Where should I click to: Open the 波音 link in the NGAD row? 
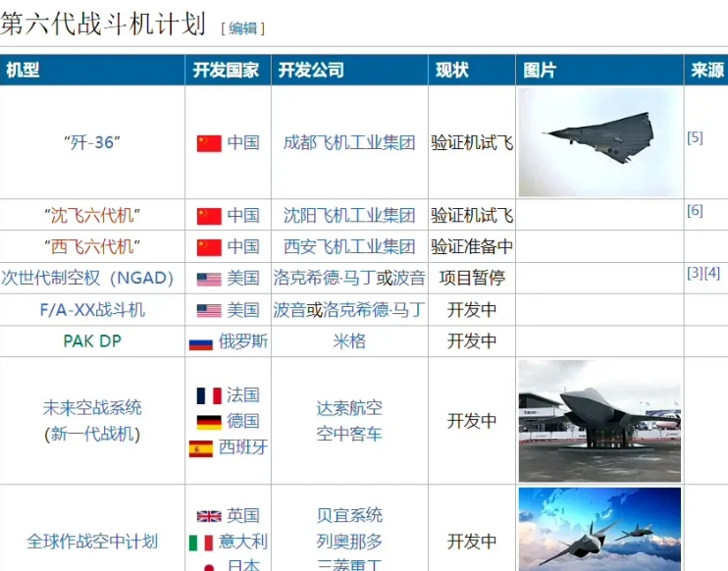point(408,278)
